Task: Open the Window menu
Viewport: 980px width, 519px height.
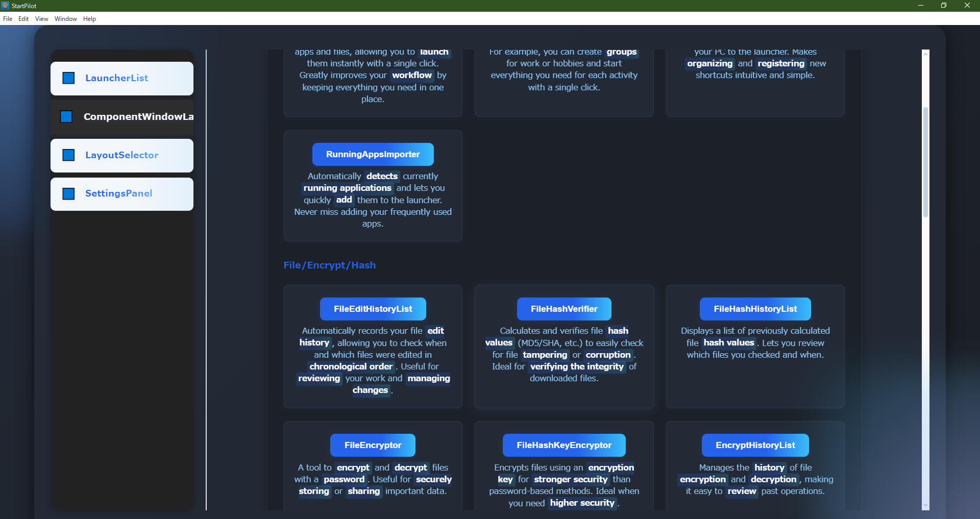Action: 65,19
